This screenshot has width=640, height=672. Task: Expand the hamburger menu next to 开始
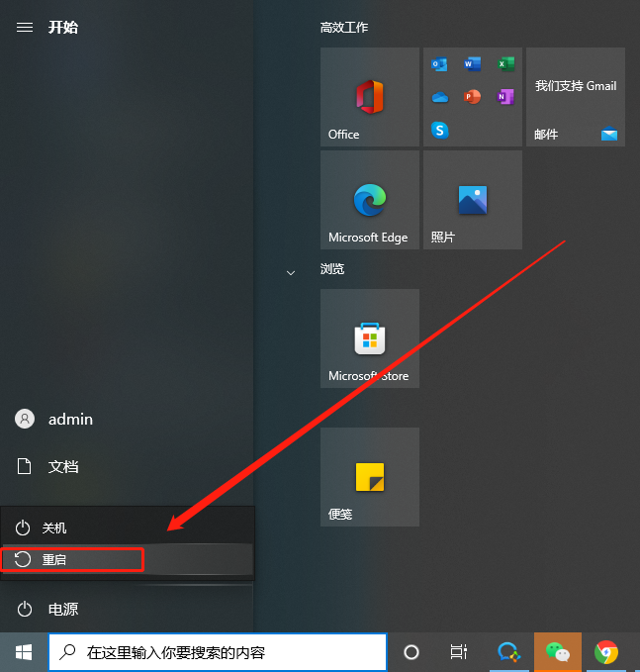pyautogui.click(x=25, y=28)
